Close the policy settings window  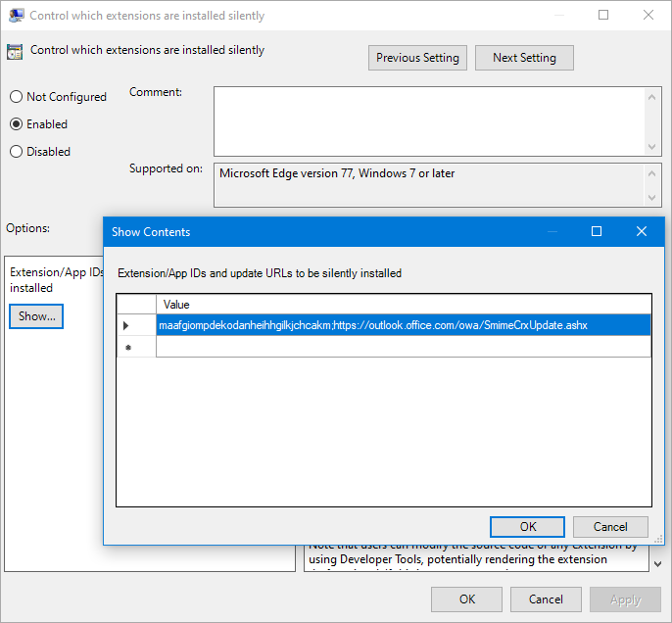click(648, 15)
